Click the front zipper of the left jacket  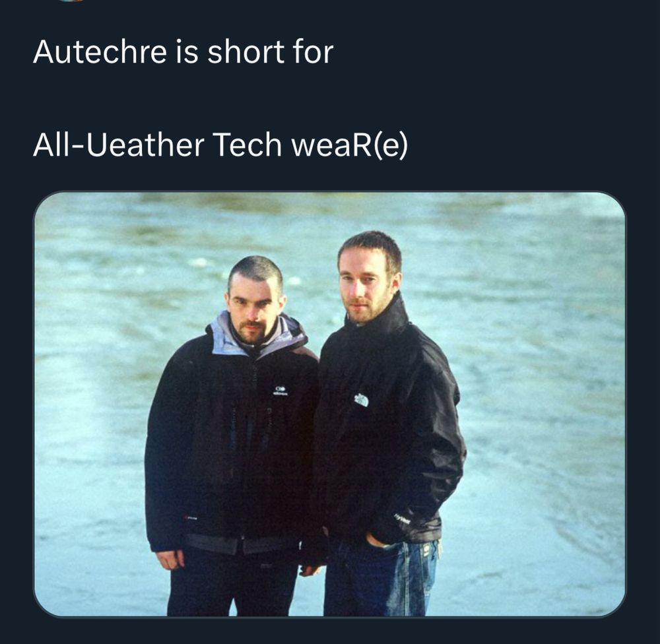(x=254, y=442)
